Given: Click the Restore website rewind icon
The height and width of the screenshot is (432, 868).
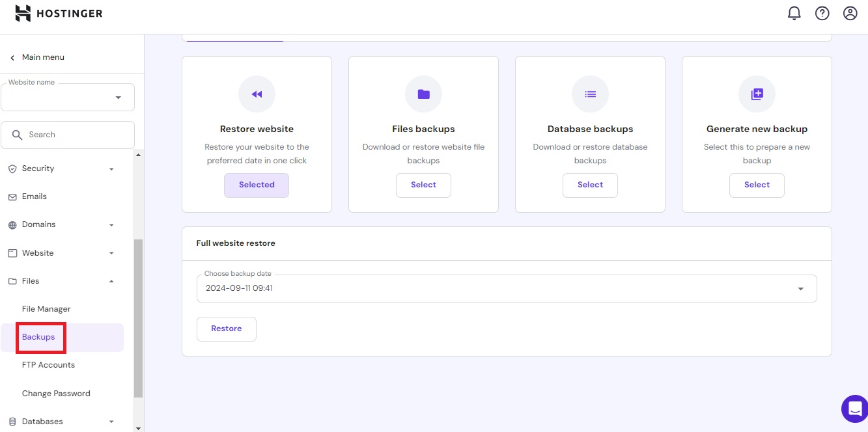Looking at the screenshot, I should pyautogui.click(x=257, y=94).
